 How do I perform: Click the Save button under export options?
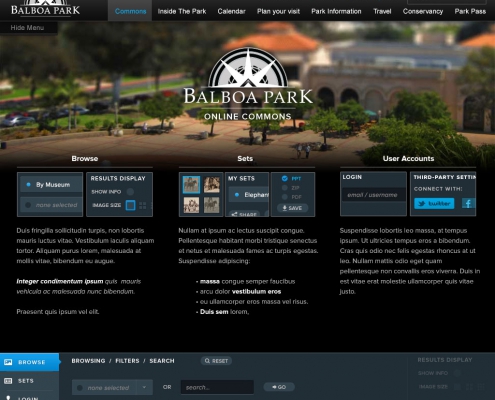[x=292, y=208]
